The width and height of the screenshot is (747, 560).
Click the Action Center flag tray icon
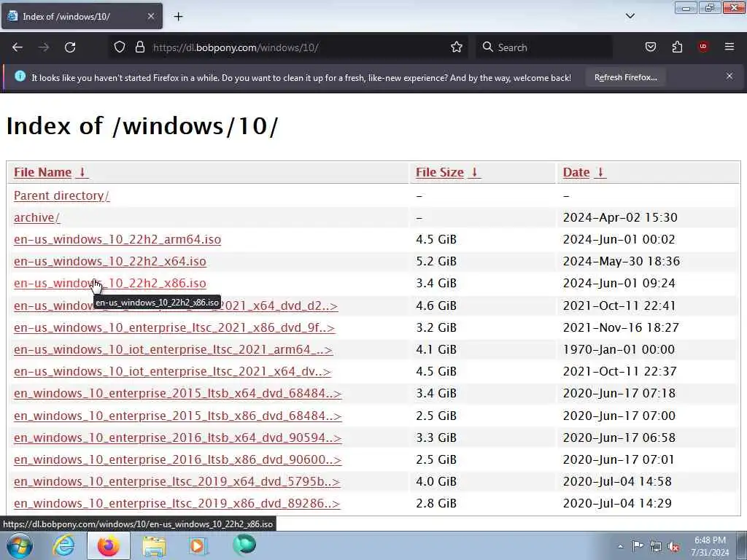pyautogui.click(x=638, y=546)
